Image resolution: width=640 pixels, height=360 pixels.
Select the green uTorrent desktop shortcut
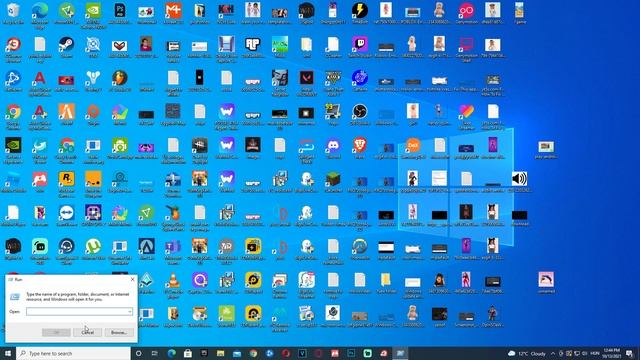pos(93,246)
